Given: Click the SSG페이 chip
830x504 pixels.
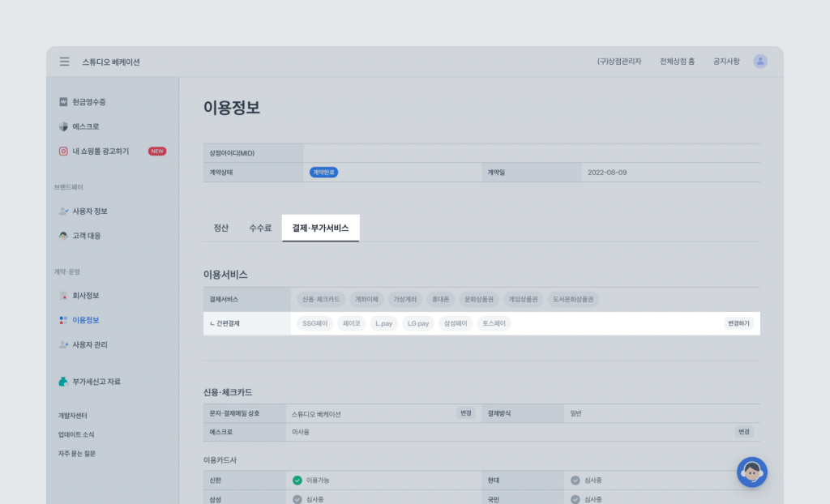Looking at the screenshot, I should click(315, 323).
